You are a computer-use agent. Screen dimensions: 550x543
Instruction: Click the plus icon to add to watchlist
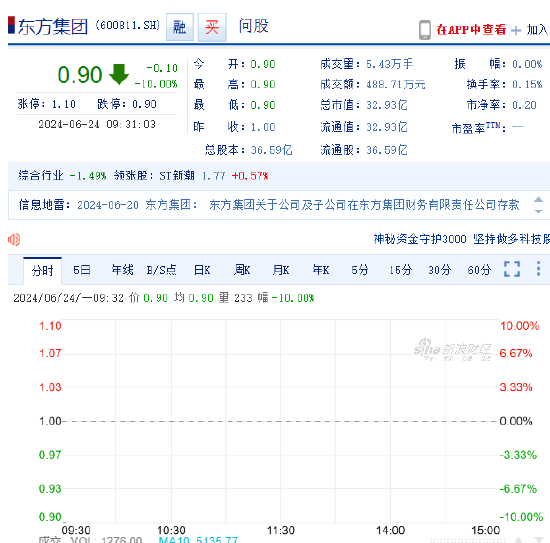(516, 31)
